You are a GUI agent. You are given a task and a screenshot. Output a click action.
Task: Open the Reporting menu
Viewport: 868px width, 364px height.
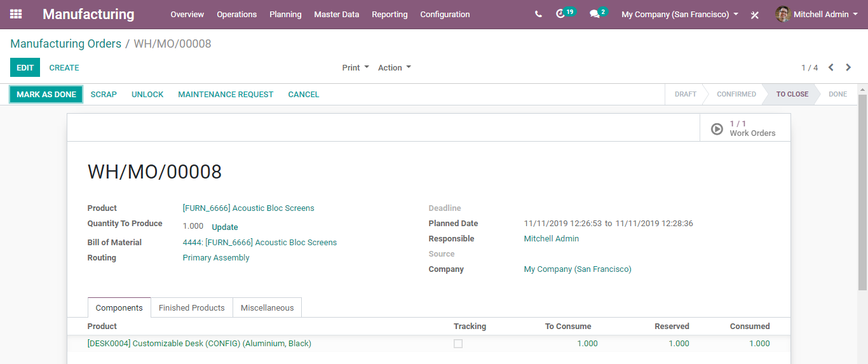click(x=390, y=14)
